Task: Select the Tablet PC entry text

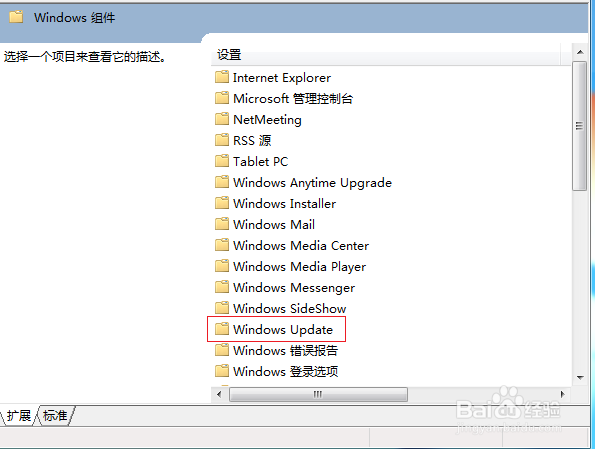Action: click(x=260, y=162)
